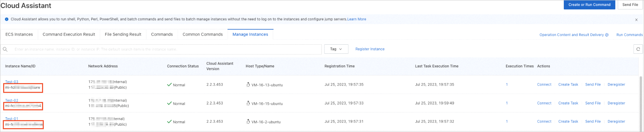Open the Command Execution Result tab
The width and height of the screenshot is (644, 132).
(x=69, y=34)
